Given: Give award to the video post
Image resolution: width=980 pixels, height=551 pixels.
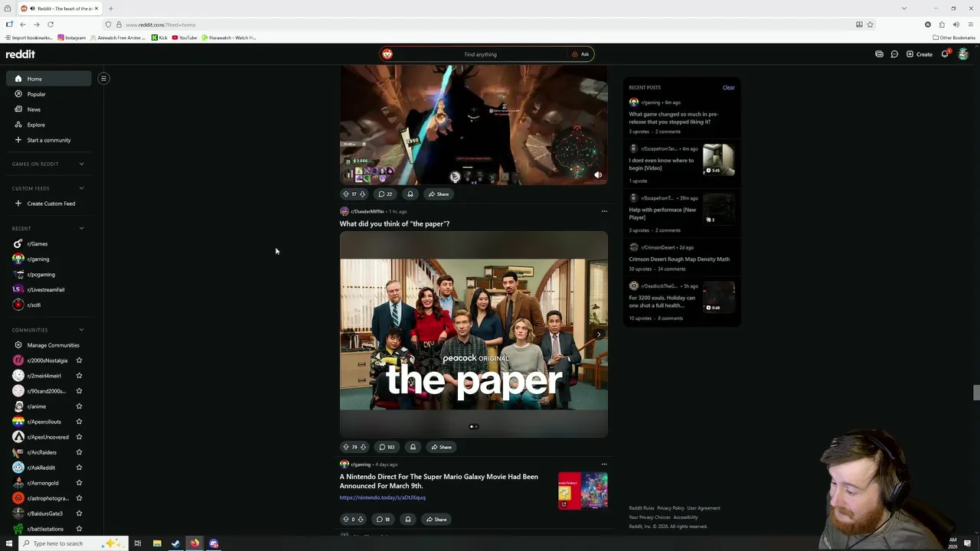Looking at the screenshot, I should (x=410, y=194).
